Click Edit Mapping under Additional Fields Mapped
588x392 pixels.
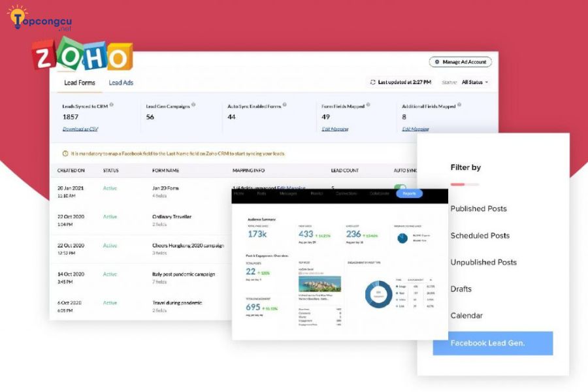(416, 129)
